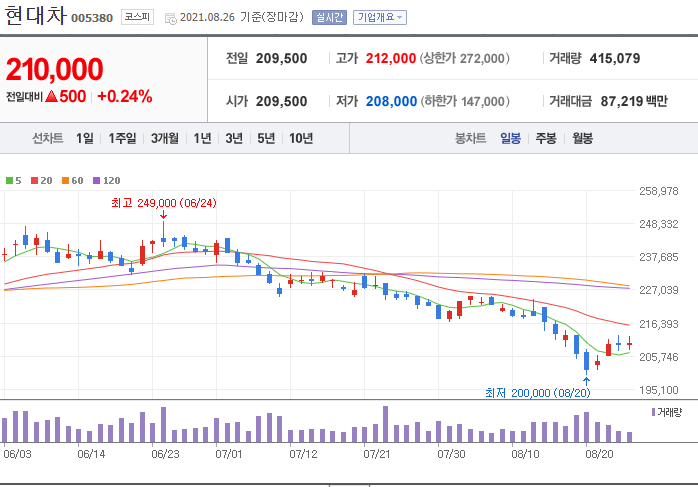Screen dimensions: 698x487
Task: Click the purple 120-day moving average swatch
Action: pyautogui.click(x=97, y=180)
